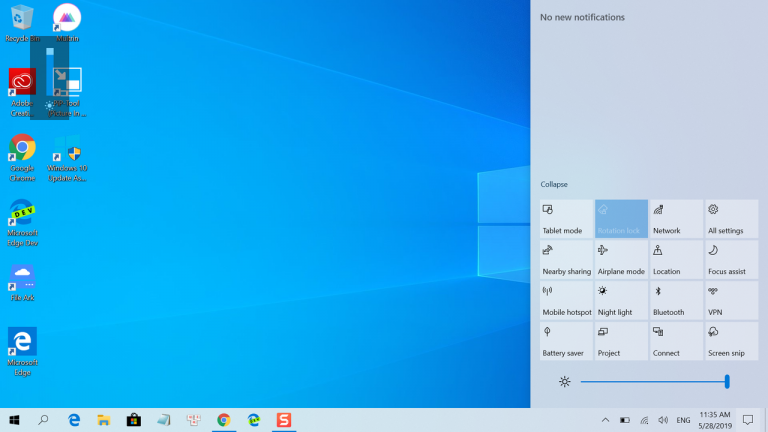This screenshot has height=432, width=768.
Task: Toggle the Mobile hotspot quick action
Action: point(566,300)
